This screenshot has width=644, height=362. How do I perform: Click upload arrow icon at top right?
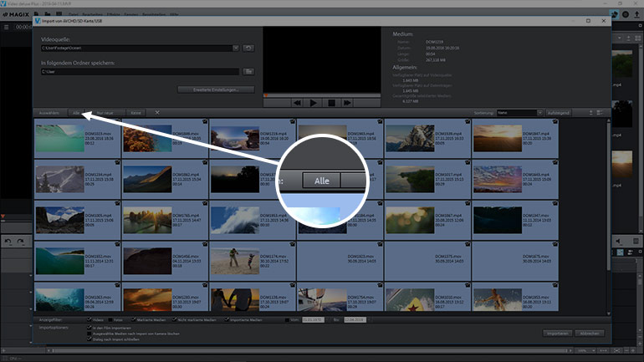point(637,14)
